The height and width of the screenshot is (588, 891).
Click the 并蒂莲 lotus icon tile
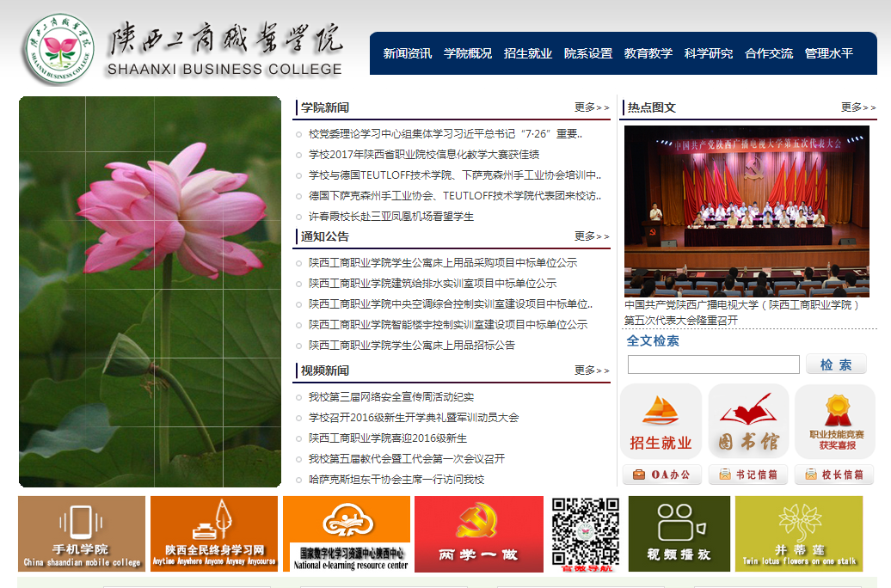coord(799,534)
